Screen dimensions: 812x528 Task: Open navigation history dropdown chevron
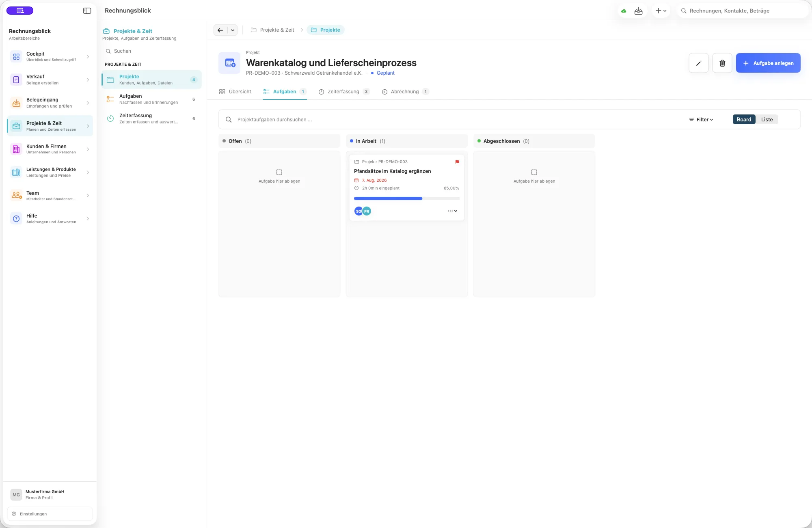pos(233,30)
